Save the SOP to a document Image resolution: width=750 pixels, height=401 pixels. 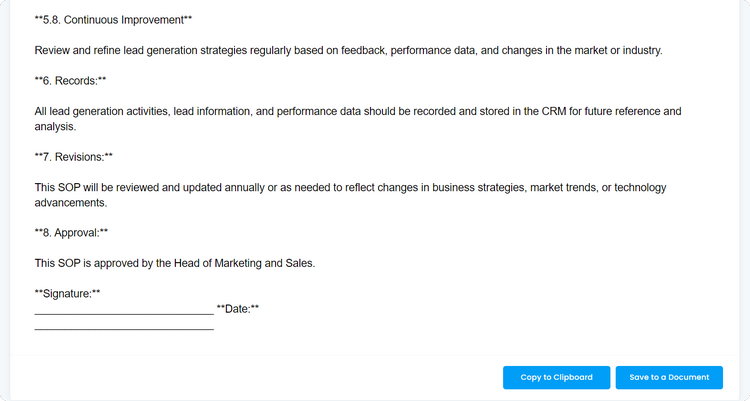coord(669,378)
